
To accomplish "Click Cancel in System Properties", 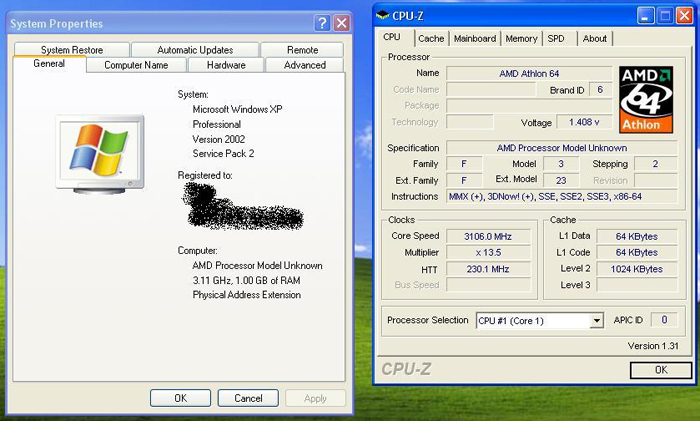I will point(248,398).
